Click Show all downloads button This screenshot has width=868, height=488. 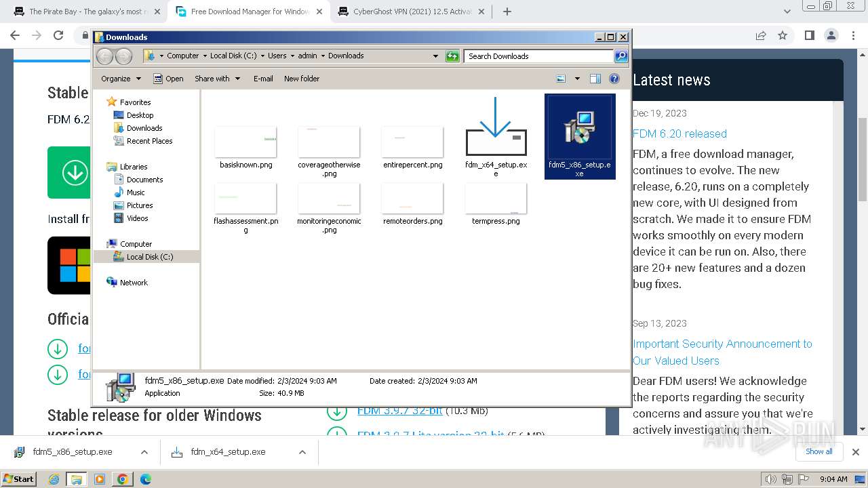click(819, 452)
